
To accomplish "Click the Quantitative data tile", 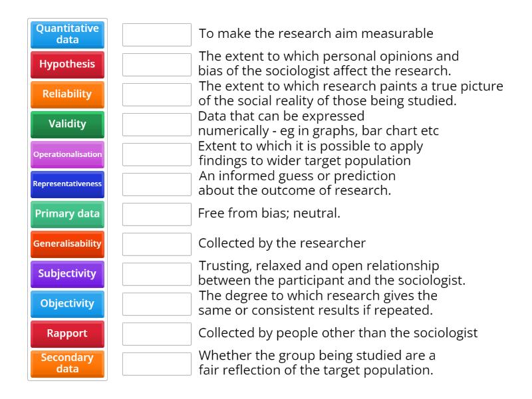I will pyautogui.click(x=67, y=35).
